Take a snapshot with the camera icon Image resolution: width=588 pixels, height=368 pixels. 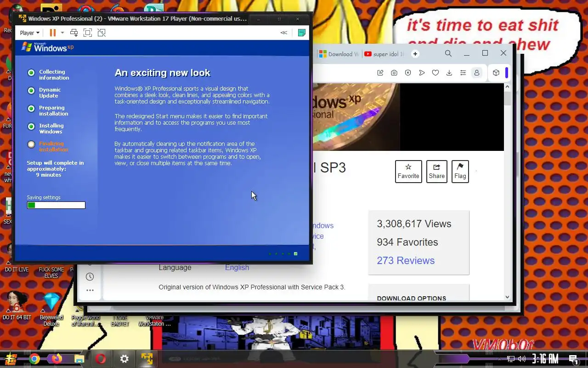click(x=394, y=73)
